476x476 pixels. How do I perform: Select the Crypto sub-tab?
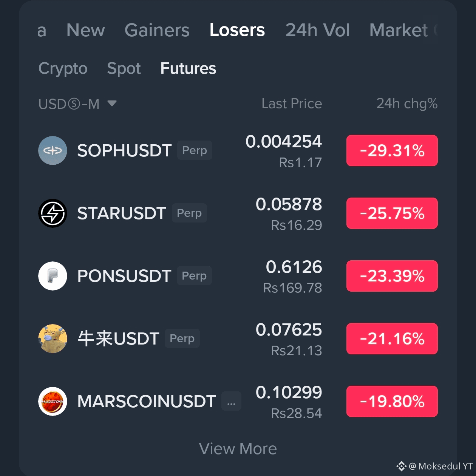tap(63, 68)
